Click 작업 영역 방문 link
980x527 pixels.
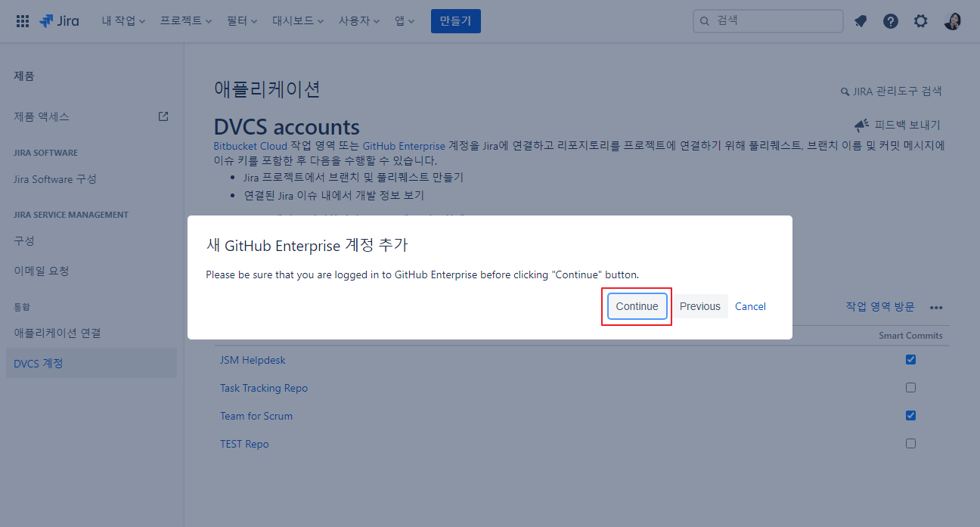click(880, 306)
